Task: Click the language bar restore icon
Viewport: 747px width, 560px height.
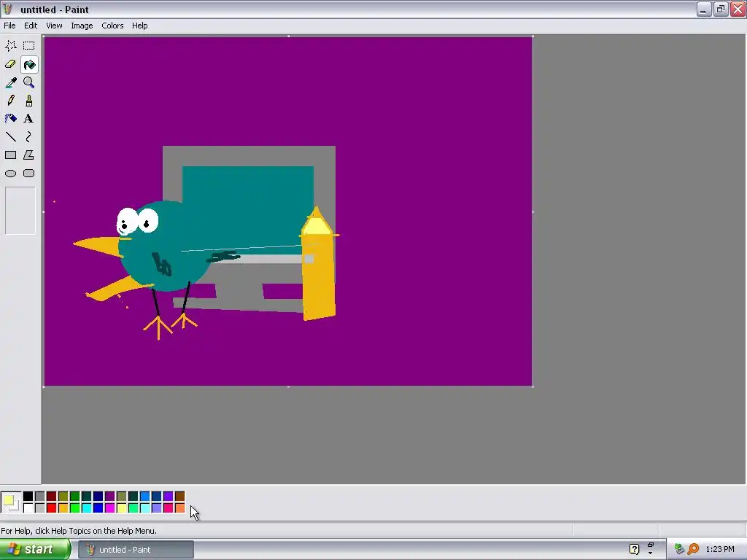Action: [651, 545]
